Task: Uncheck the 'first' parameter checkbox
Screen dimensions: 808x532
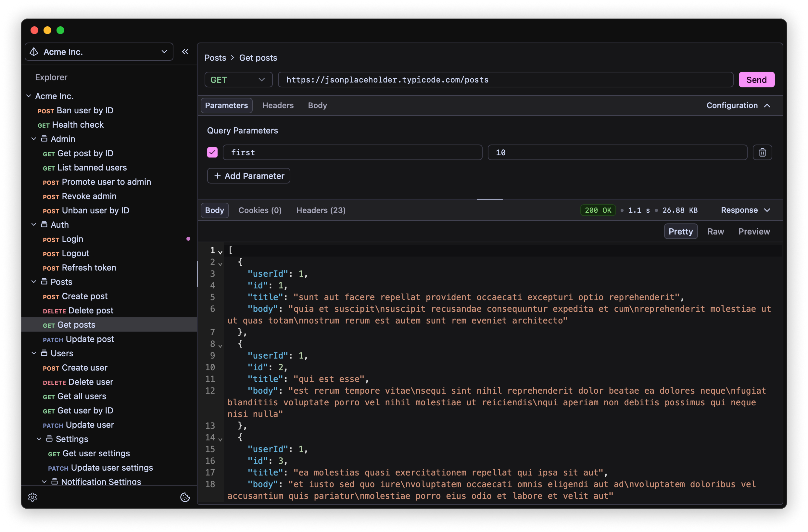Action: pyautogui.click(x=212, y=152)
